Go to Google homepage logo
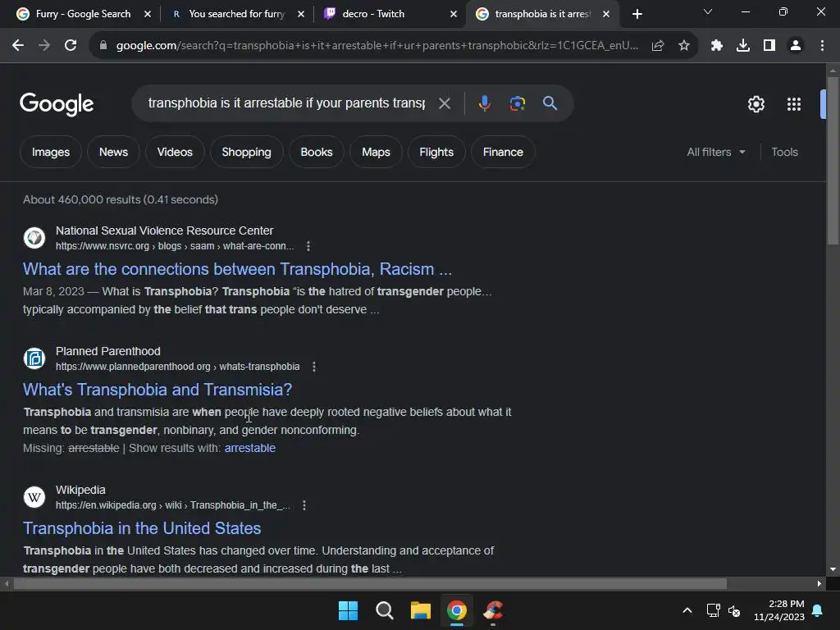 pos(57,104)
